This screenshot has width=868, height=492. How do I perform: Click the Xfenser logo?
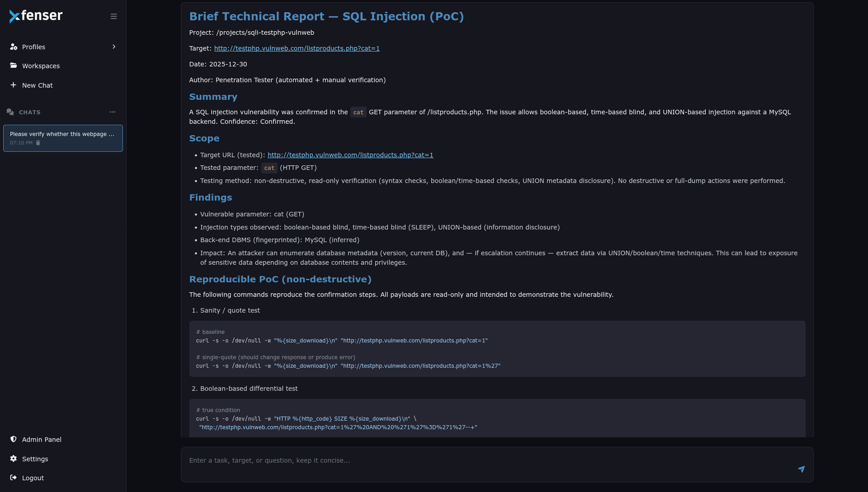[36, 16]
